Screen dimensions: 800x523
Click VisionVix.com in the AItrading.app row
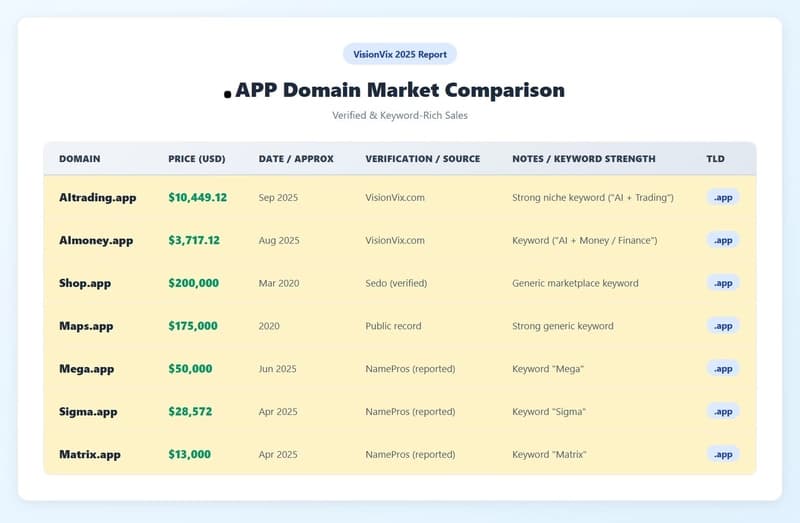click(395, 197)
